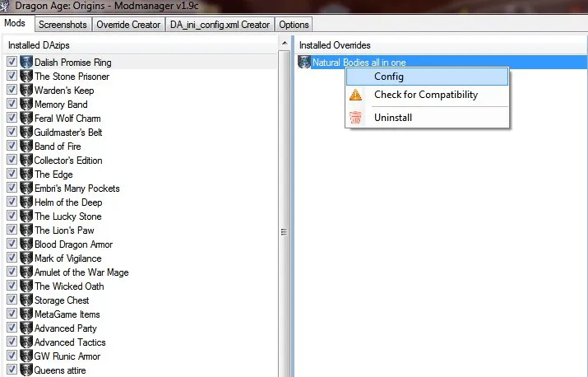The height and width of the screenshot is (377, 588).
Task: Uncheck the Storage Chest checkbox
Action: pos(12,300)
